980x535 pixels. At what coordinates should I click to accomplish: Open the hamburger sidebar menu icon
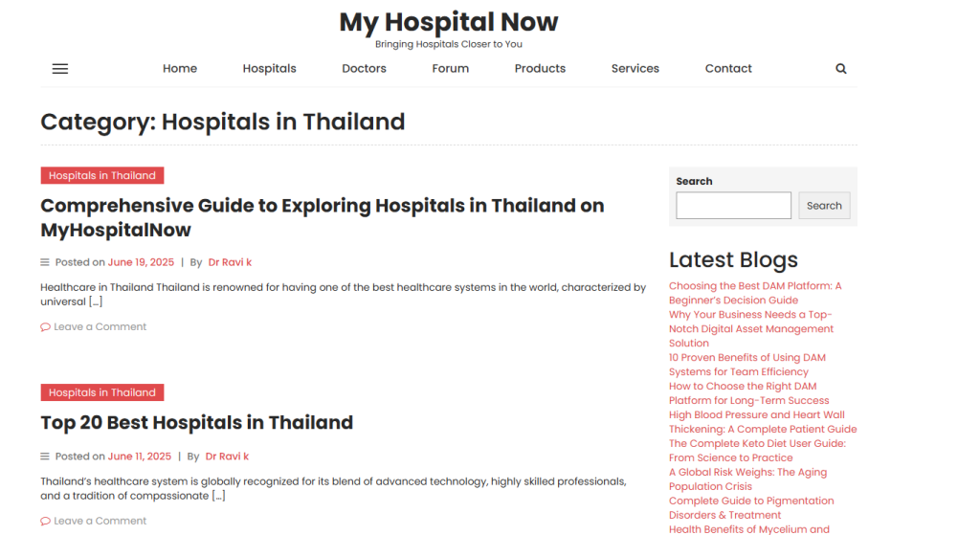60,69
